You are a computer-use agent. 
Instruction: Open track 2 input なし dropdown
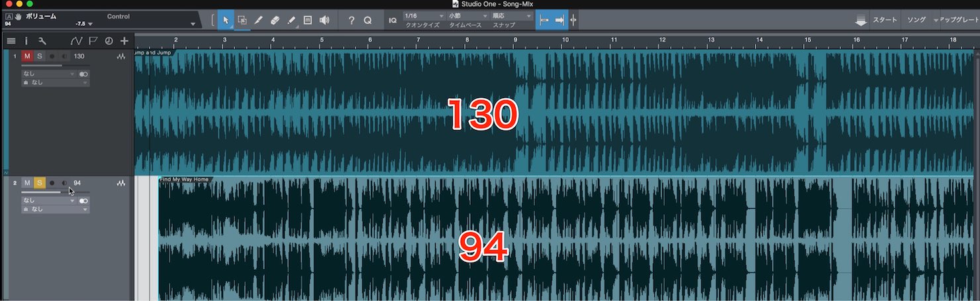(49, 200)
